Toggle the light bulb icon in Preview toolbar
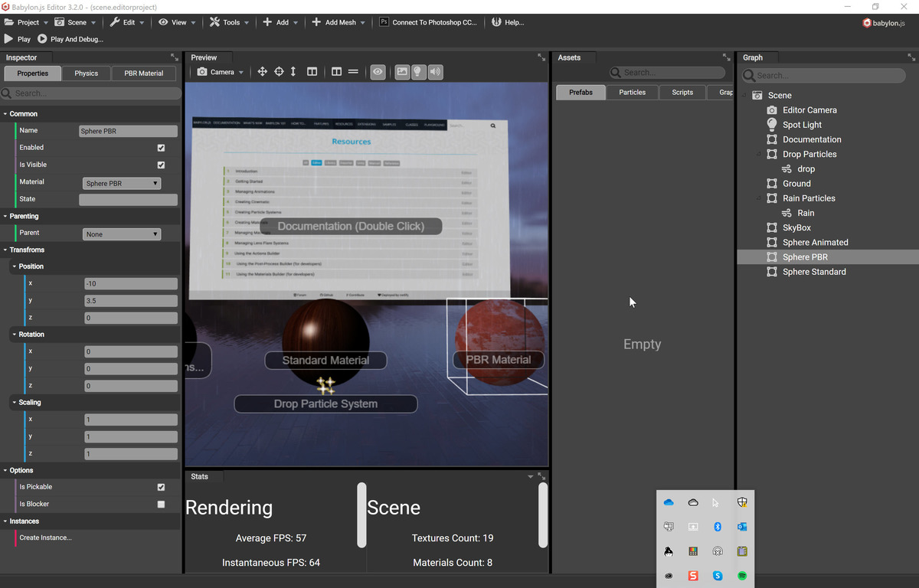The image size is (919, 588). click(x=418, y=72)
